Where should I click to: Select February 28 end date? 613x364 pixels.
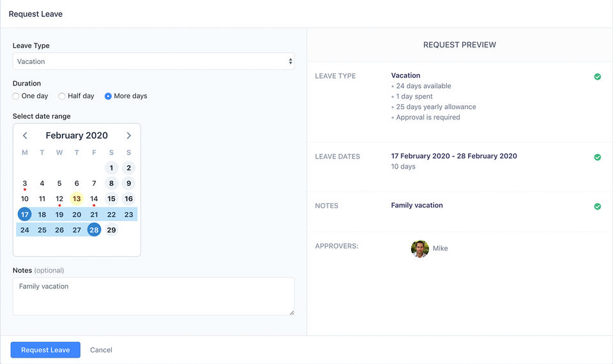(x=94, y=230)
